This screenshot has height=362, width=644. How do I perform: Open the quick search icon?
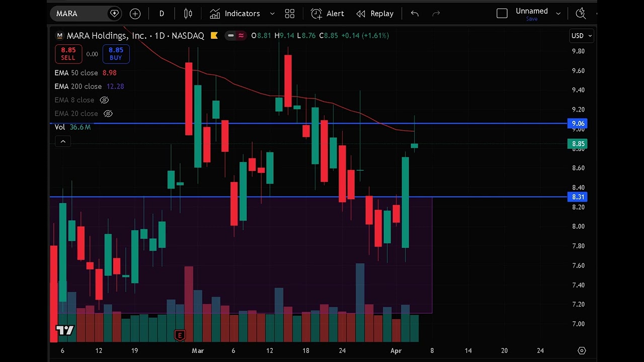(x=581, y=14)
